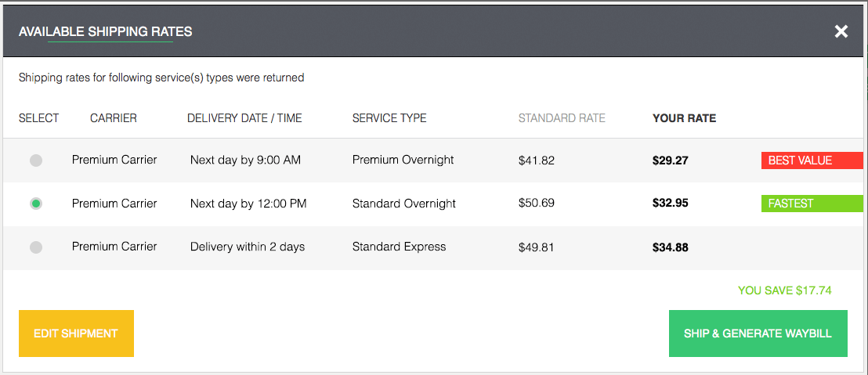This screenshot has height=375, width=868.
Task: Click the Service Type column header
Action: [x=389, y=118]
